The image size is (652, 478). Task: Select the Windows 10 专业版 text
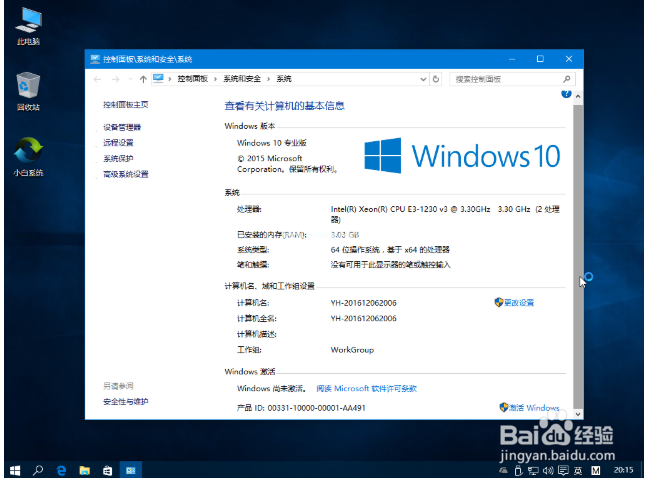[x=272, y=143]
